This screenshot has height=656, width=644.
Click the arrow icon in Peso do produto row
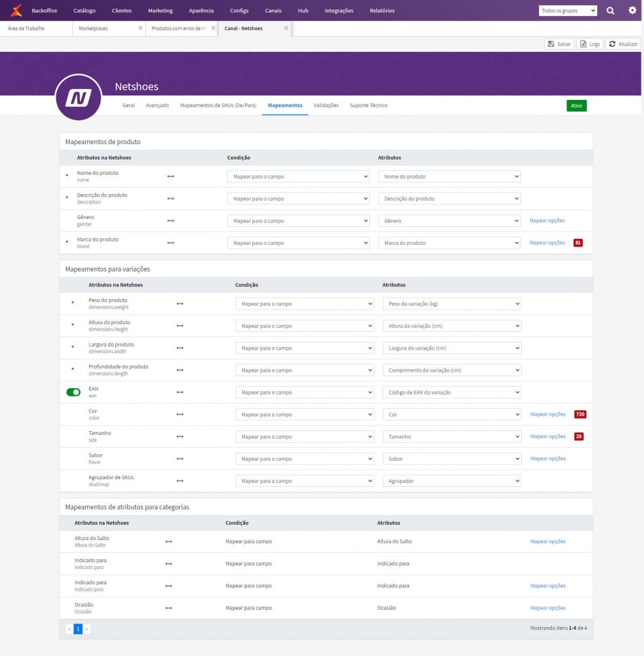pos(180,304)
